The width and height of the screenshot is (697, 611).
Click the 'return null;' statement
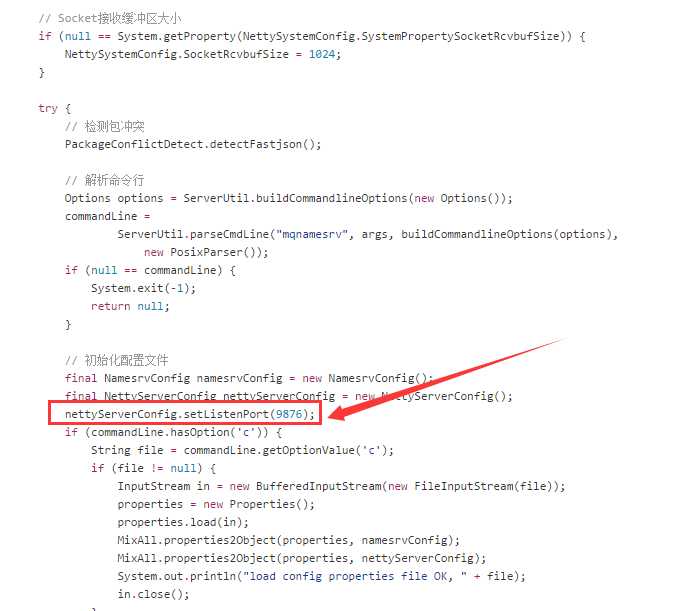click(130, 306)
